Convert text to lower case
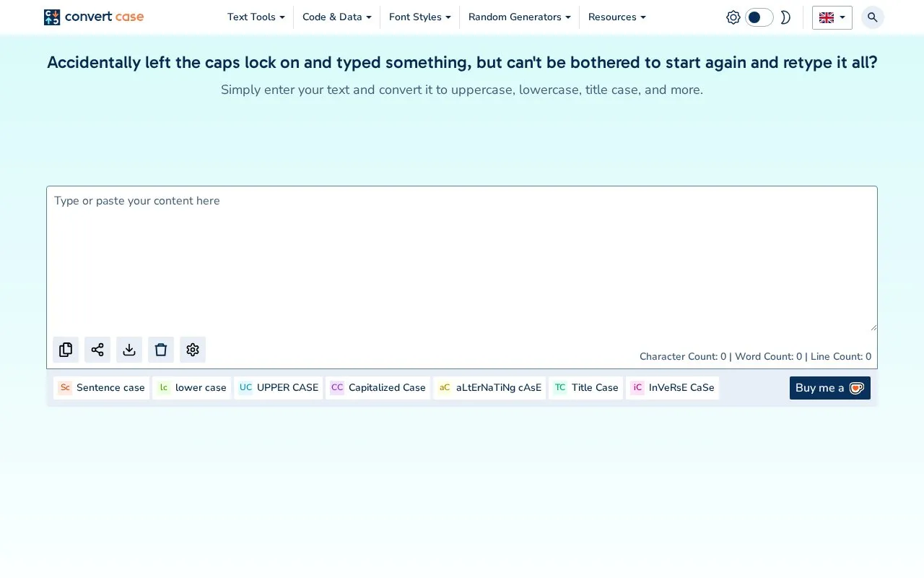 tap(192, 388)
